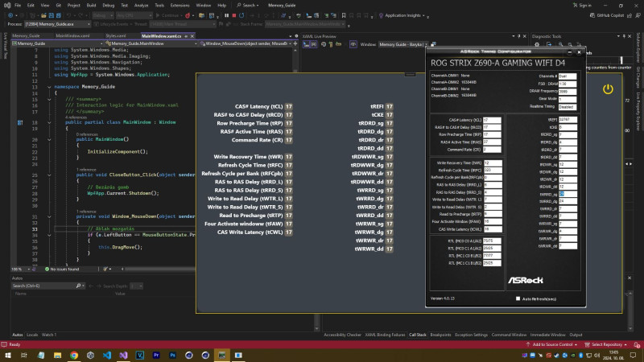Open Visual Studio Code from the taskbar

pos(107,355)
